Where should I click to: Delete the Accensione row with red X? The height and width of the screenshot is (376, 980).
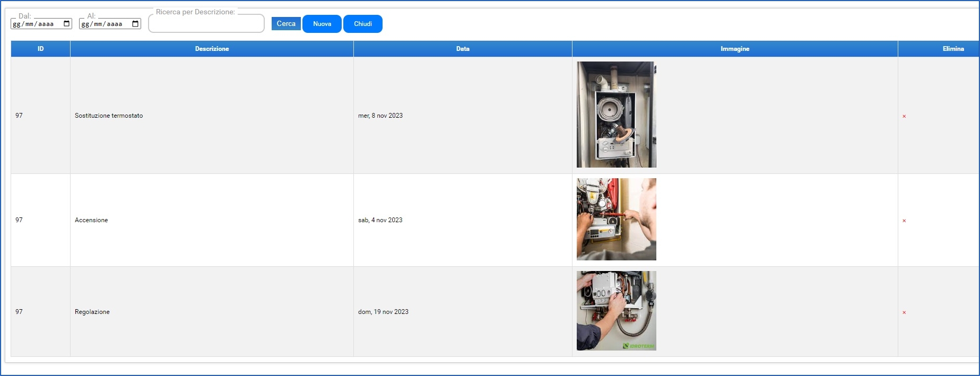tap(904, 221)
